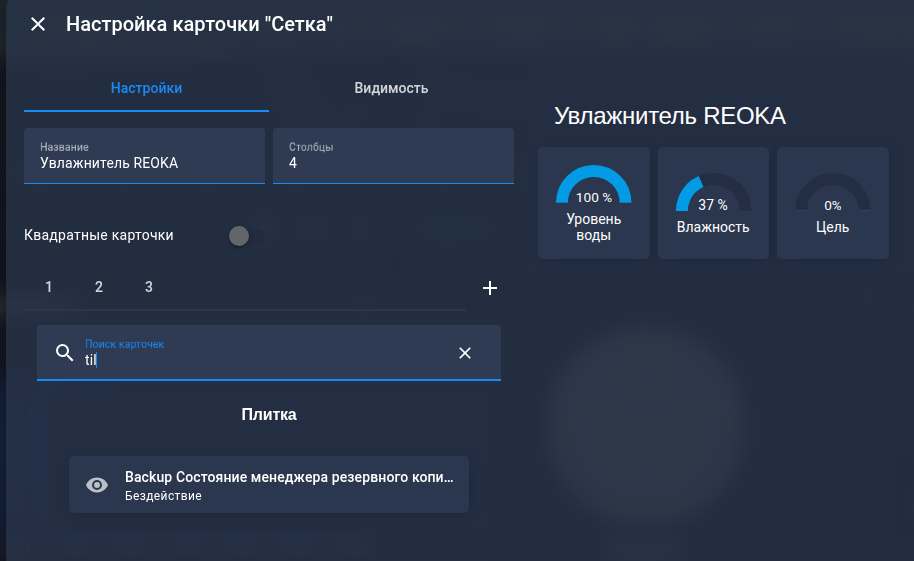The image size is (914, 561).
Task: Click the Квадратные карточки label
Action: [x=99, y=235]
